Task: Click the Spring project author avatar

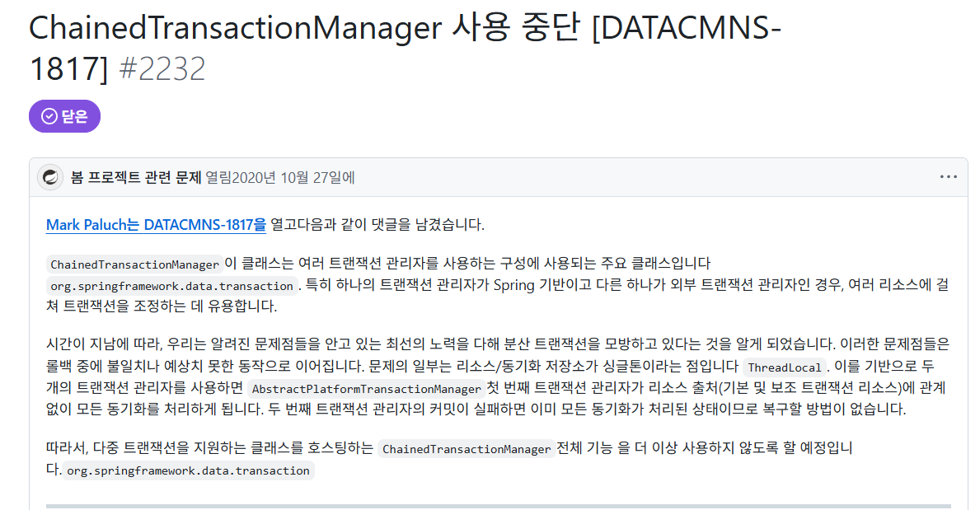Action: (x=50, y=177)
